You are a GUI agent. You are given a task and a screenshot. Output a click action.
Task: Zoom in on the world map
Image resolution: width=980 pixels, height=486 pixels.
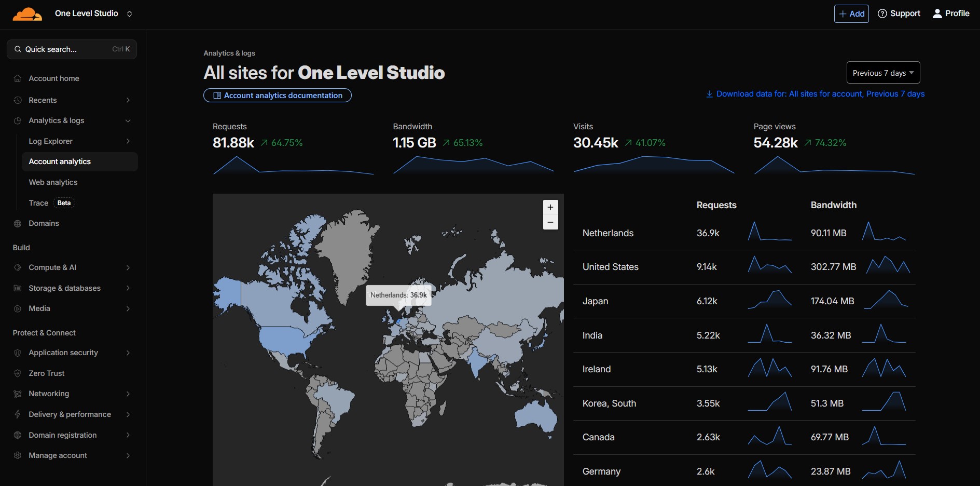[x=550, y=207]
